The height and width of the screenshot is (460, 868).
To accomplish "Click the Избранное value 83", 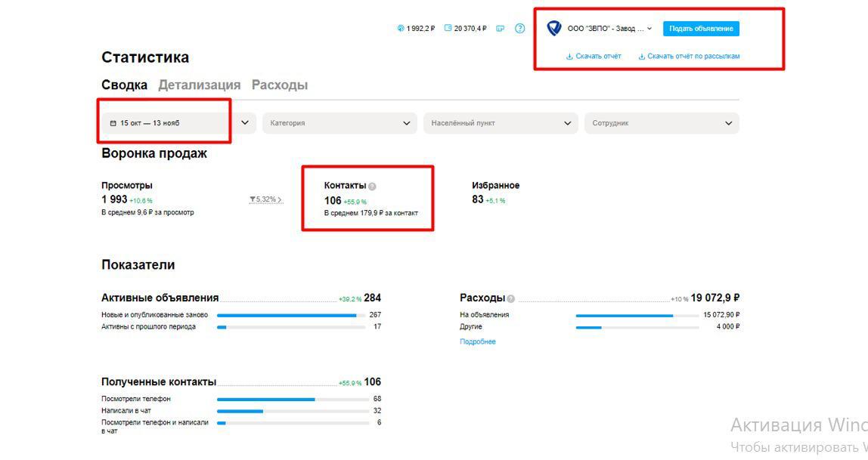I will pos(478,199).
